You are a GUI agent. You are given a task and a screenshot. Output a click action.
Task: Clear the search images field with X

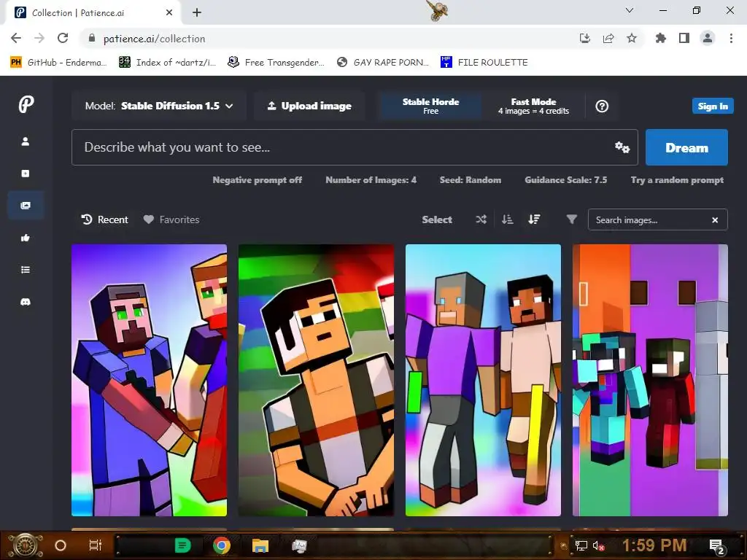point(715,220)
